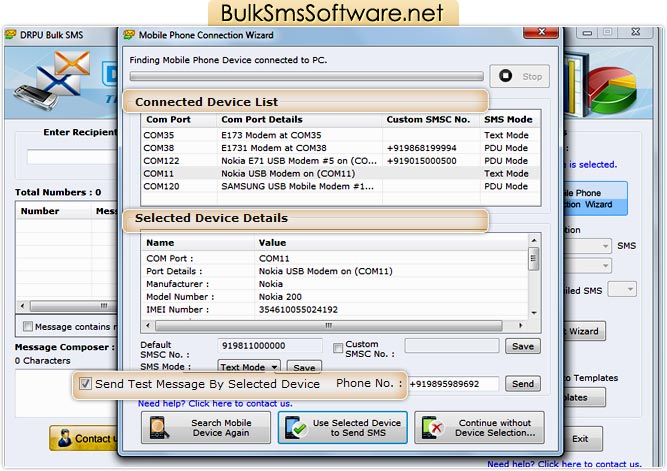Toggle the Message contains checkbox in DRPU window

(28, 326)
